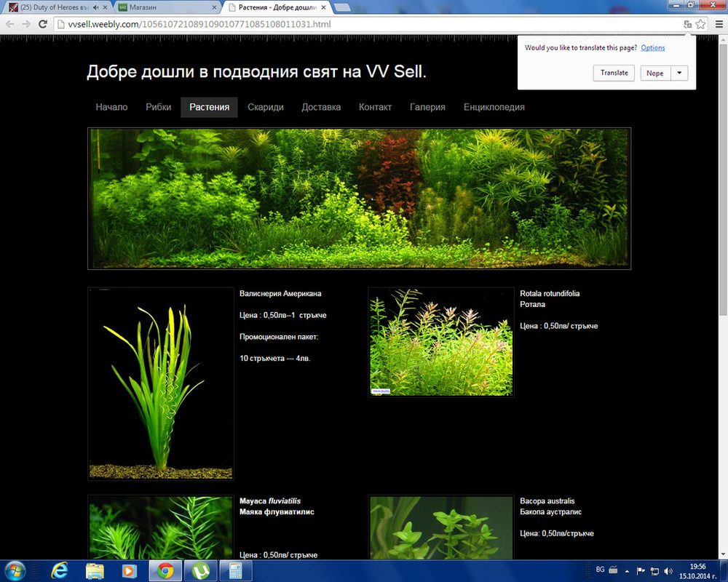
Task: Click the Windows Start button
Action: tap(16, 570)
